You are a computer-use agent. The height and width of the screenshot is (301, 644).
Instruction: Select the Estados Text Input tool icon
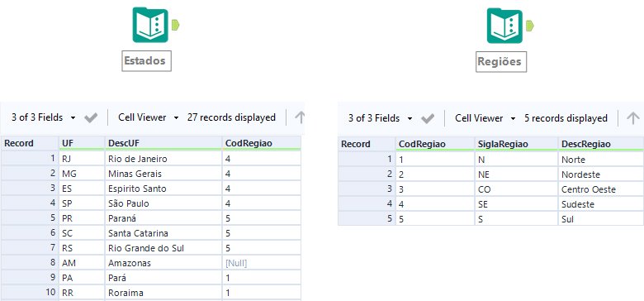click(150, 25)
